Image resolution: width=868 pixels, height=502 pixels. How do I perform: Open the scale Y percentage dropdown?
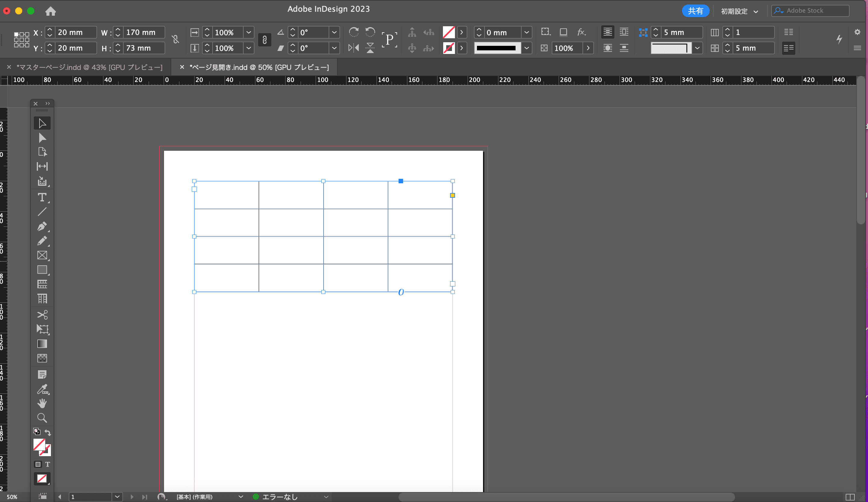tap(249, 48)
